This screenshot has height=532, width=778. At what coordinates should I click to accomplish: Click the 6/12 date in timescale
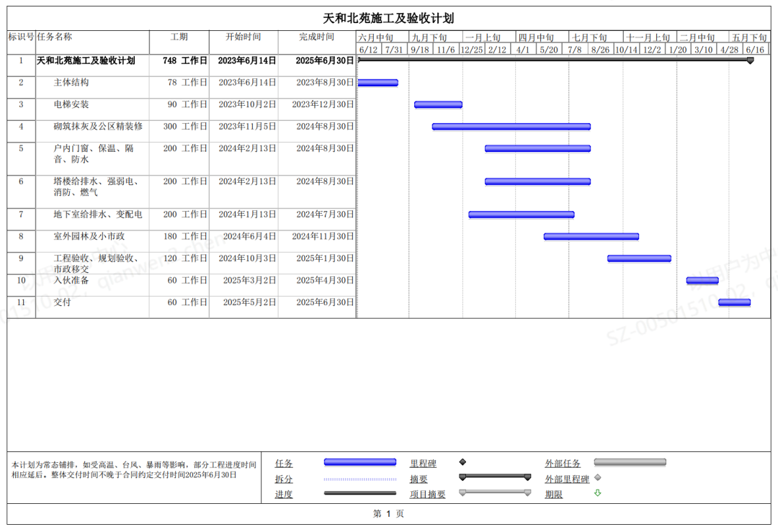[x=368, y=50]
